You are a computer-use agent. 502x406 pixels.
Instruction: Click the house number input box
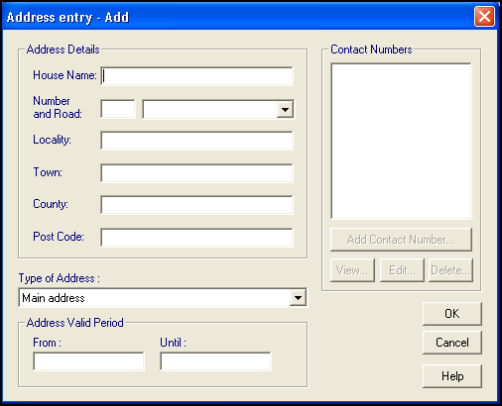[118, 109]
